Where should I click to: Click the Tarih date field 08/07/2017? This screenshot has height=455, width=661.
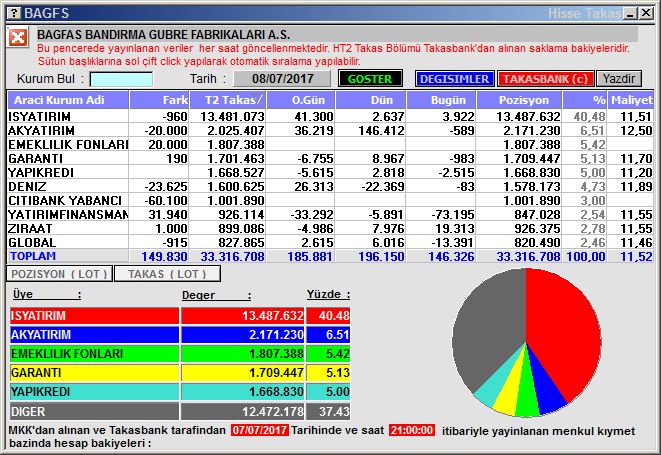282,79
